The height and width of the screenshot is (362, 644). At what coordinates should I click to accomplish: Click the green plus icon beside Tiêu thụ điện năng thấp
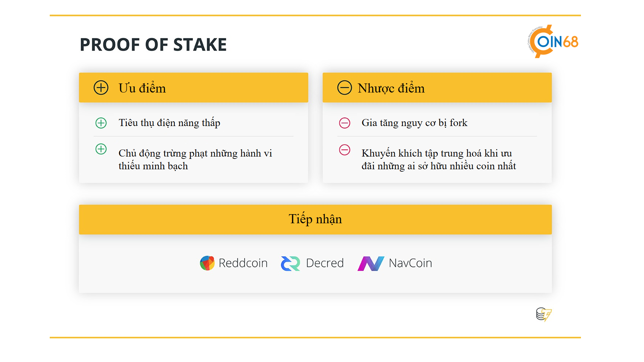101,123
